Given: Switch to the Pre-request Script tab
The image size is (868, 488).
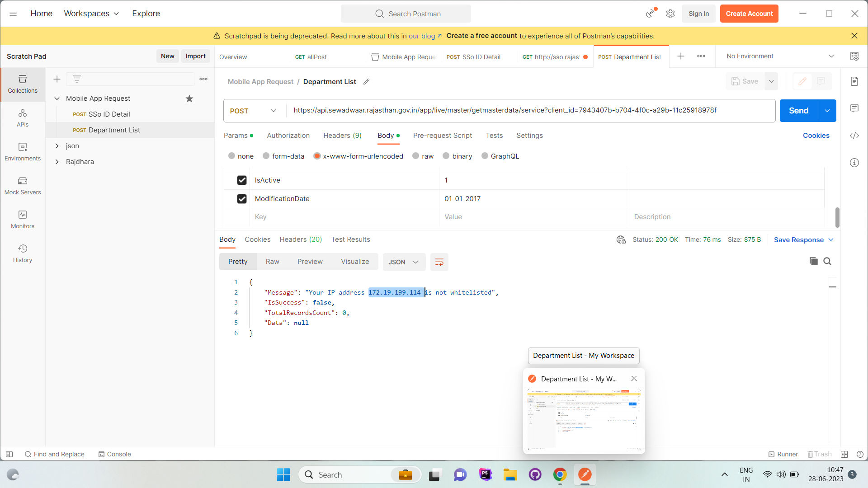Looking at the screenshot, I should (443, 136).
